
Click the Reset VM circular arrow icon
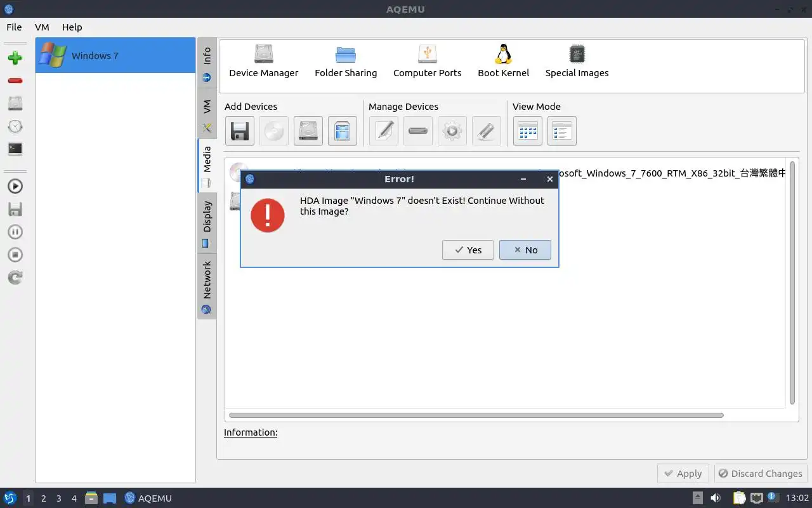click(15, 277)
